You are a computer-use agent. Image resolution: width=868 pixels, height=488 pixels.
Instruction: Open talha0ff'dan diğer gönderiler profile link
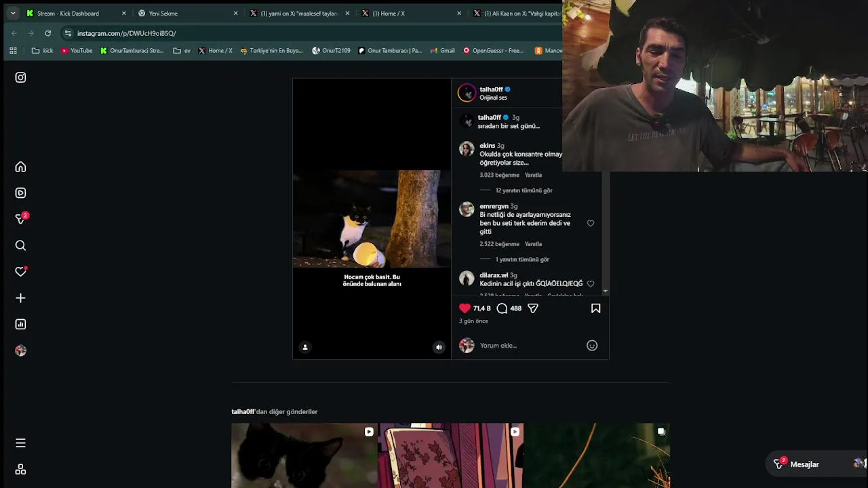pos(243,412)
